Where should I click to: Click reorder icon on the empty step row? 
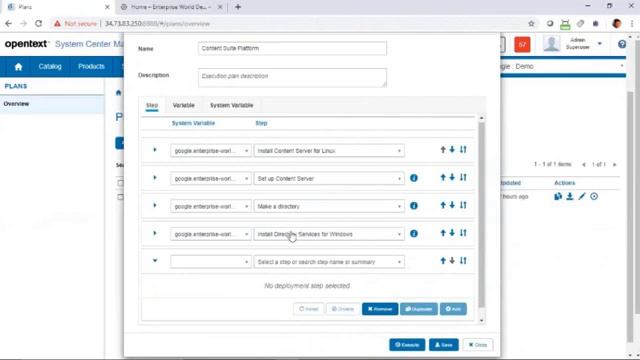point(463,261)
